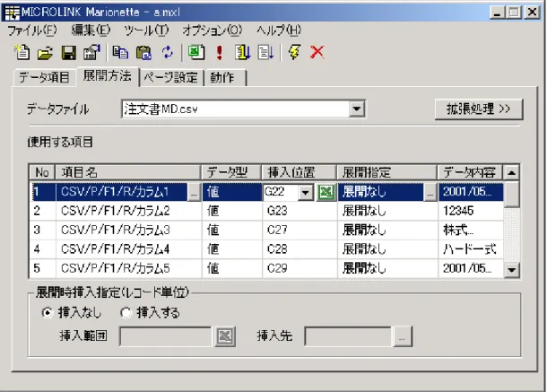Image resolution: width=547 pixels, height=392 pixels.
Task: Open the ファイル(F) menu
Action: (32, 30)
